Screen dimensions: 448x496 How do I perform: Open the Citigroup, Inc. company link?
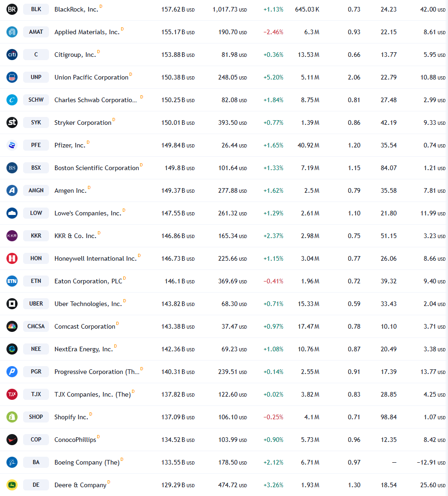(75, 55)
